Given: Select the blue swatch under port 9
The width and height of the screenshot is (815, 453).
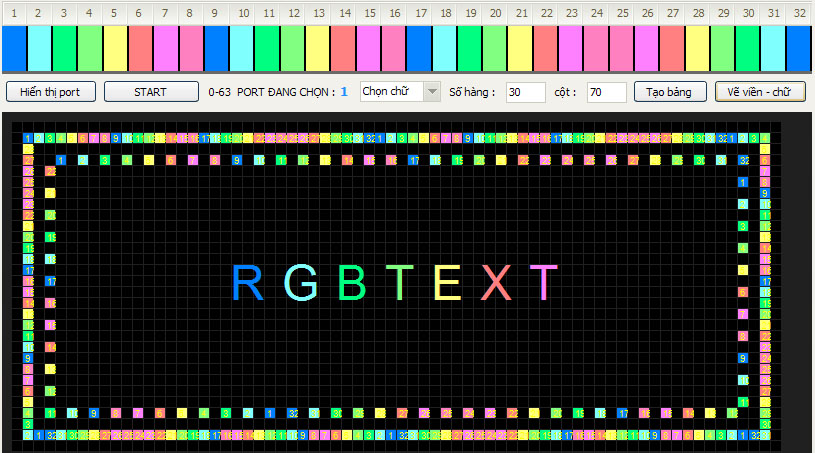Looking at the screenshot, I should [x=216, y=47].
